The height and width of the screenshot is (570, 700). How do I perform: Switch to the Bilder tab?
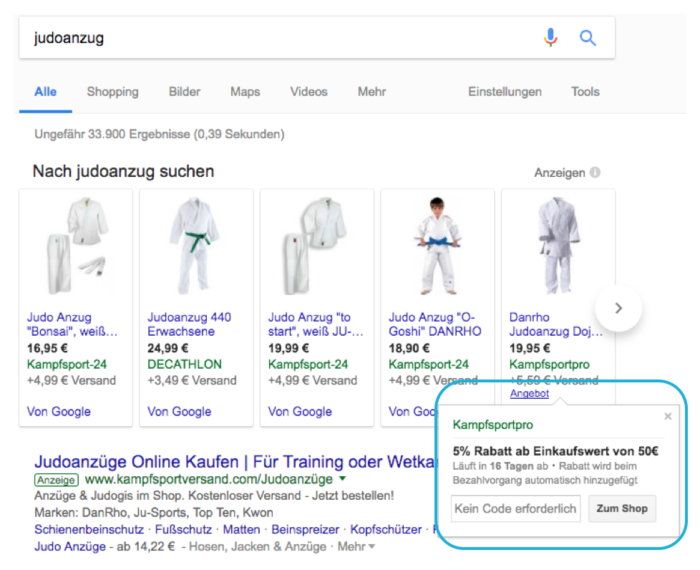[184, 92]
